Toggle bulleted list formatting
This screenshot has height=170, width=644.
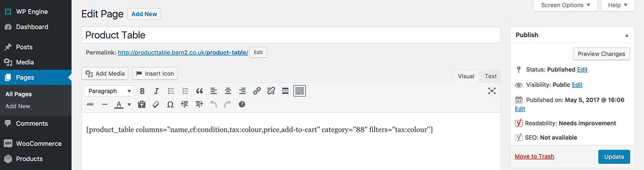point(171,91)
